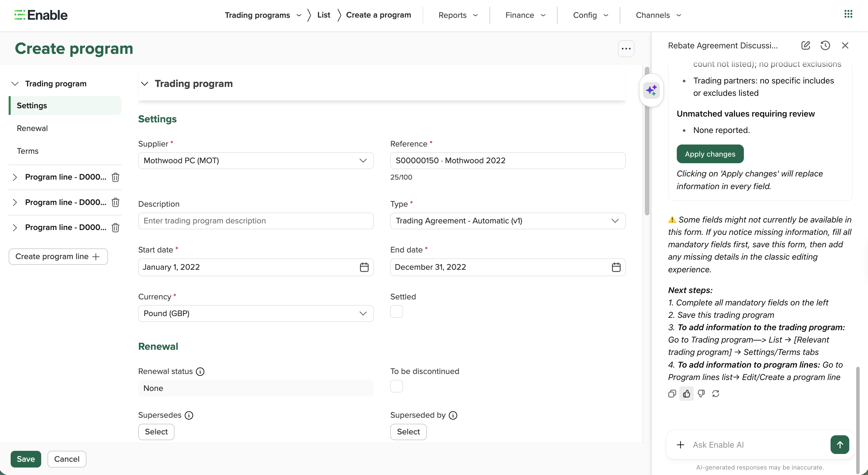Image resolution: width=868 pixels, height=475 pixels.
Task: Tick the To be discontinued checkbox
Action: click(396, 386)
